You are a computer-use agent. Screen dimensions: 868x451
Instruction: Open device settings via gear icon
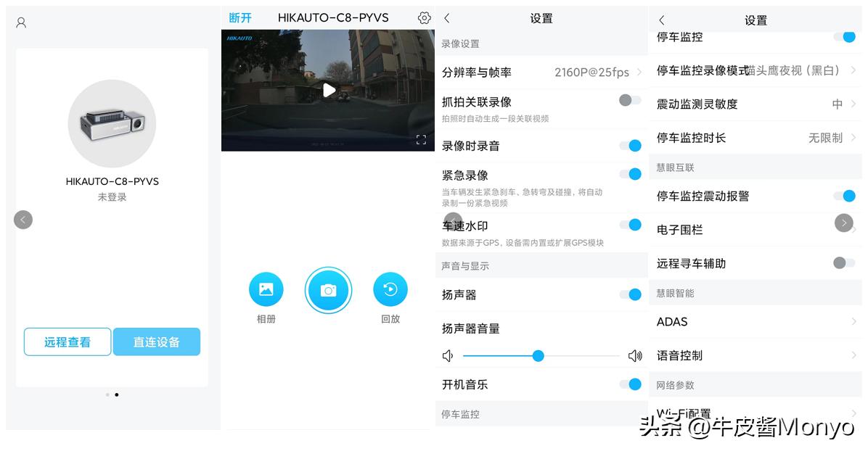pyautogui.click(x=424, y=17)
